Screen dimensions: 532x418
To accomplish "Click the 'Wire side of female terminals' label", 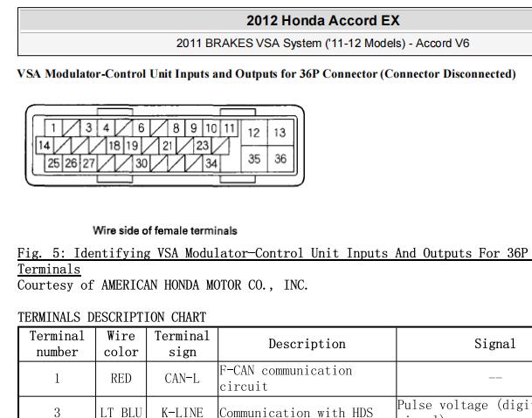I will coord(165,231).
